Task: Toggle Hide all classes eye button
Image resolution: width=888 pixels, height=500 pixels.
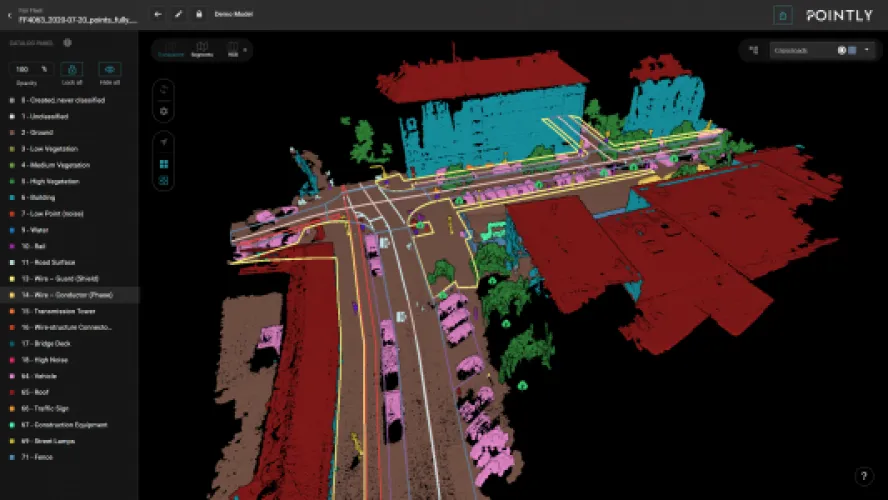Action: 111,70
